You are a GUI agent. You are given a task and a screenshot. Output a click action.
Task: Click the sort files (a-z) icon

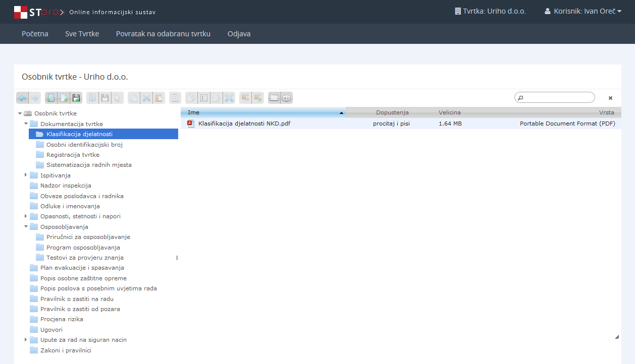287,98
